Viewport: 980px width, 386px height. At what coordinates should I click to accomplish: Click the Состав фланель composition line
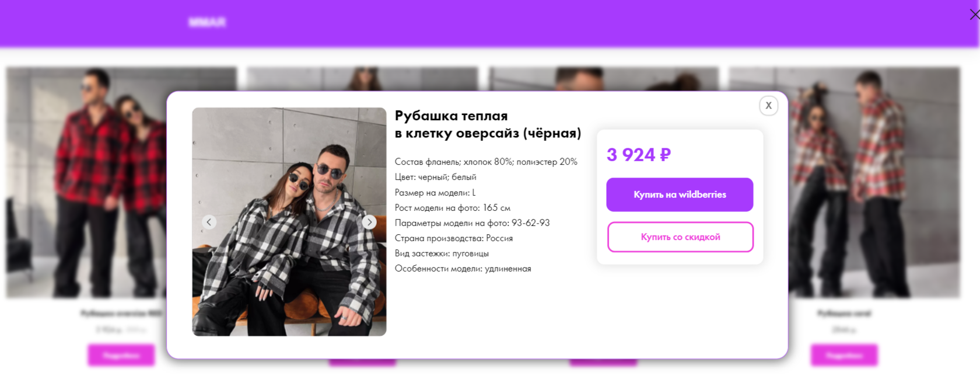click(486, 162)
